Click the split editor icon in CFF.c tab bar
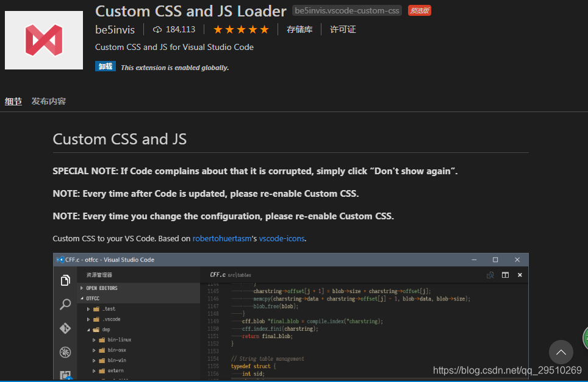The height and width of the screenshot is (382, 588). tap(505, 275)
